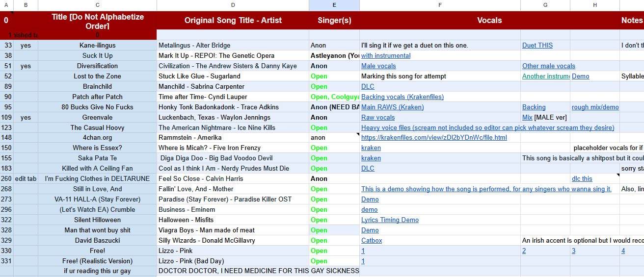Open the 'rough mix/demo' link
The width and height of the screenshot is (644, 277).
tap(595, 107)
